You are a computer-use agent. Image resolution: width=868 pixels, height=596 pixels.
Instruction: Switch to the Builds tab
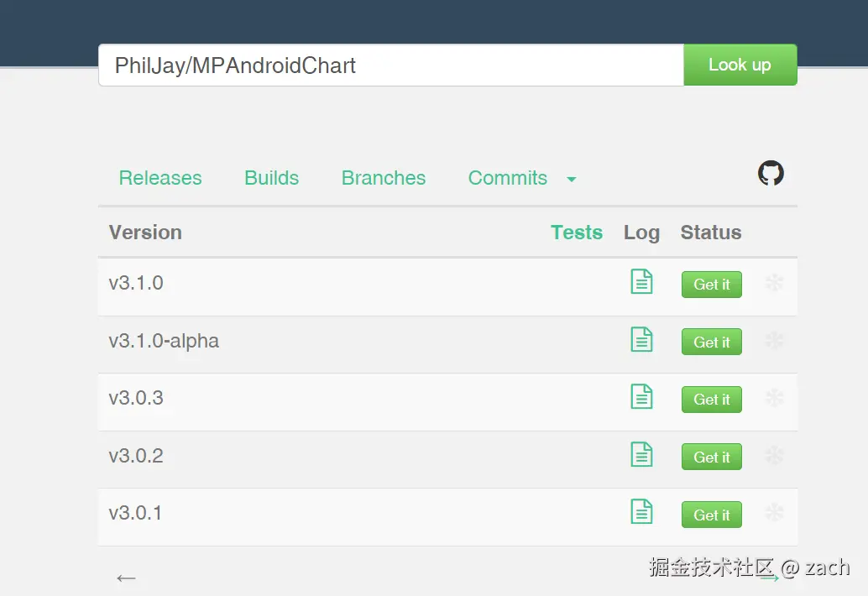pos(272,178)
